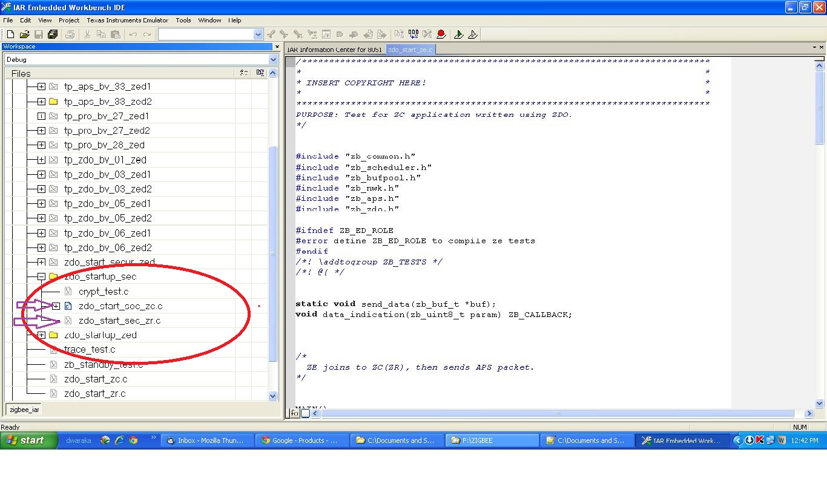Open the Debug configuration dropdown
Viewport: 827px width, 504px height.
[273, 59]
